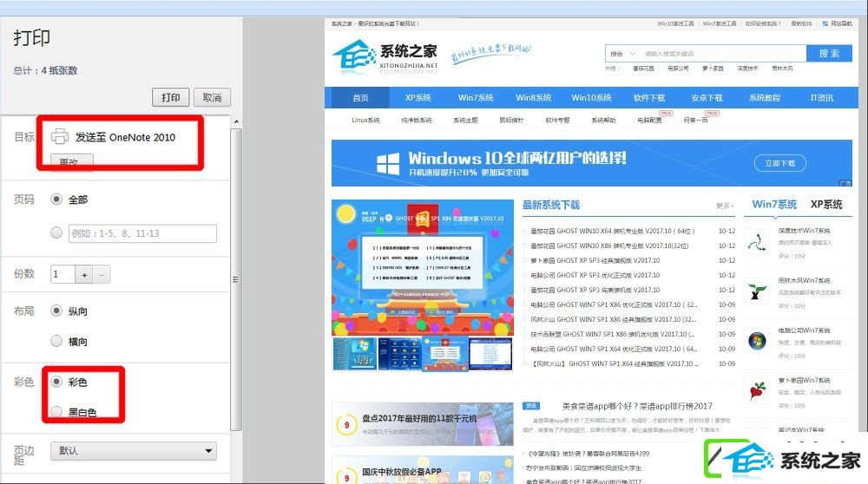Open the 综合 search category dropdown
This screenshot has height=484, width=868.
[x=622, y=54]
